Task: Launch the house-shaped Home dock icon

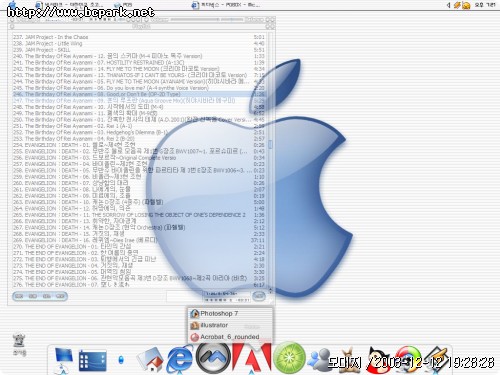Action: coord(150,360)
